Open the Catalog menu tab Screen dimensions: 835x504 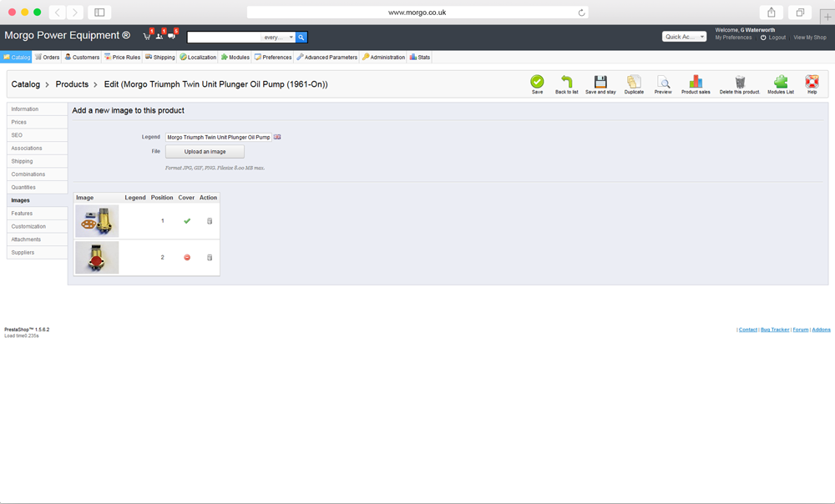(17, 57)
